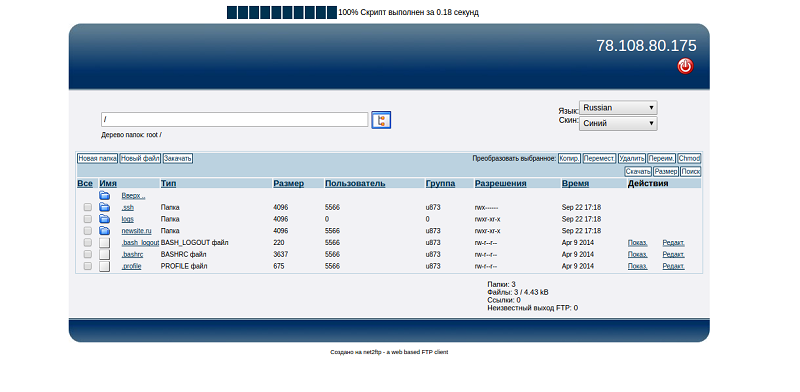Check the .profile row checkbox
The width and height of the screenshot is (800, 392).
[x=88, y=265]
